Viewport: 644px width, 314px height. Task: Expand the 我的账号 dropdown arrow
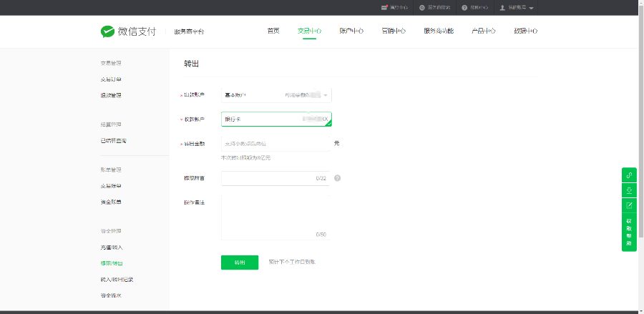532,8
